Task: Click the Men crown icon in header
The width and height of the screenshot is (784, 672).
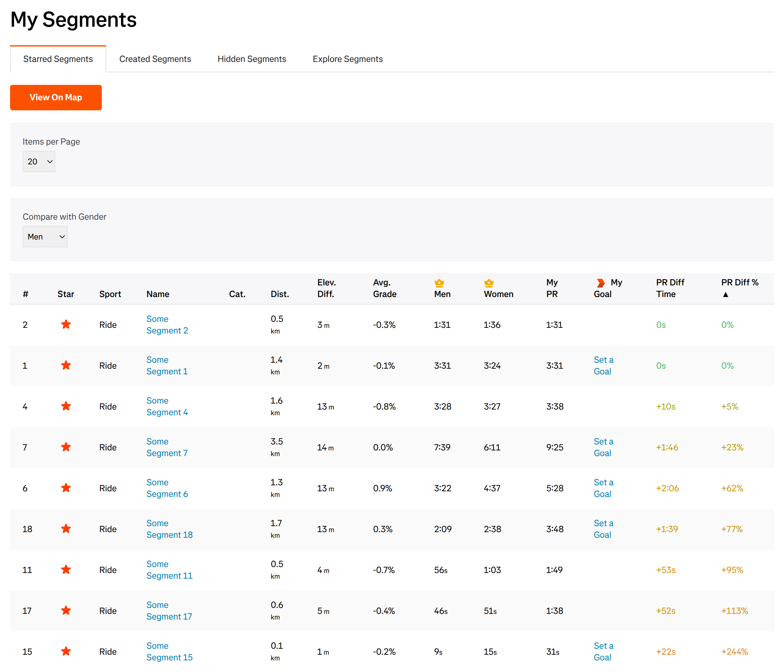Action: coord(439,283)
